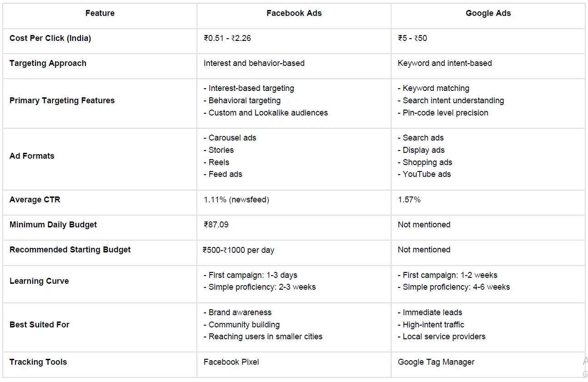Click the ₹87.09 minimum daily budget
Viewport: 588px width, 382px height.
coord(216,225)
